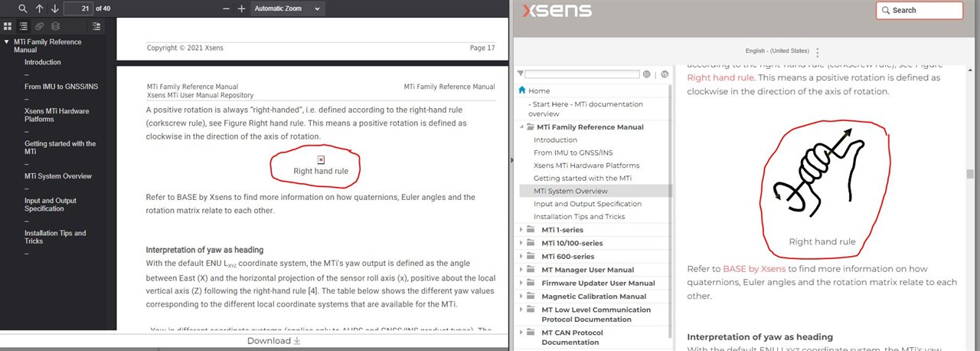This screenshot has width=980, height=351.
Task: Show page thumbnails in PDF sidebar
Action: pyautogui.click(x=8, y=26)
